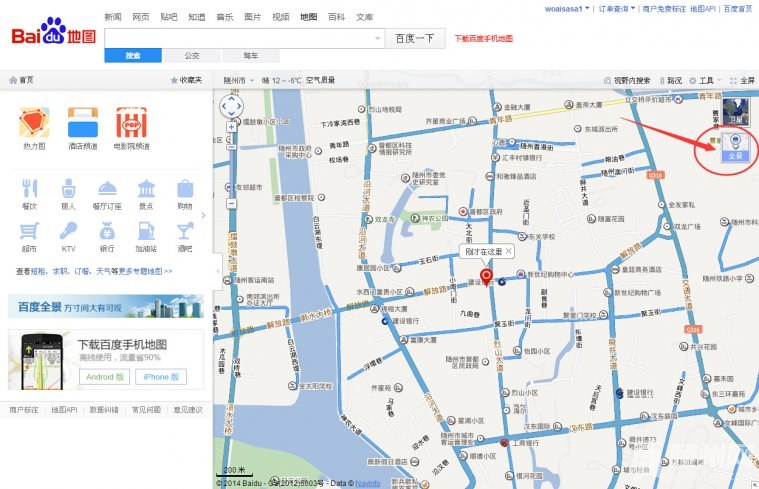Open 贴吧 in top navigation
Image resolution: width=759 pixels, height=489 pixels.
tap(168, 17)
